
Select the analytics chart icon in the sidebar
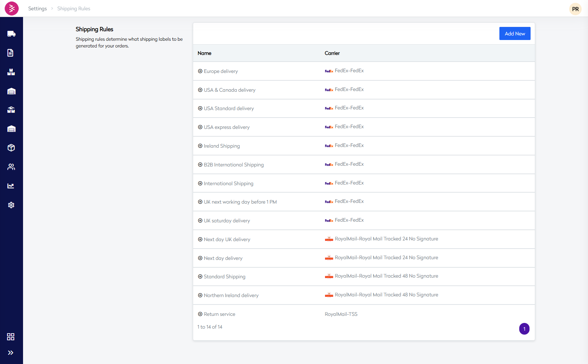[x=11, y=186]
